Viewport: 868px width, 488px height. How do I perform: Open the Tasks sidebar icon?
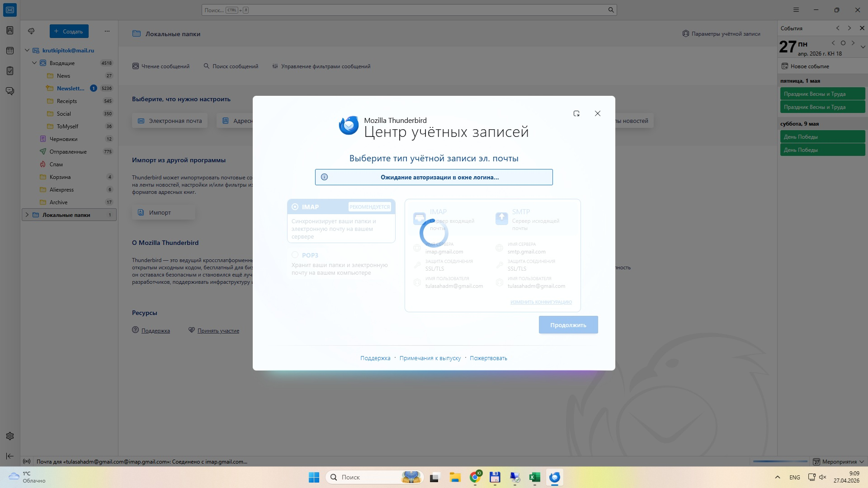click(x=10, y=71)
